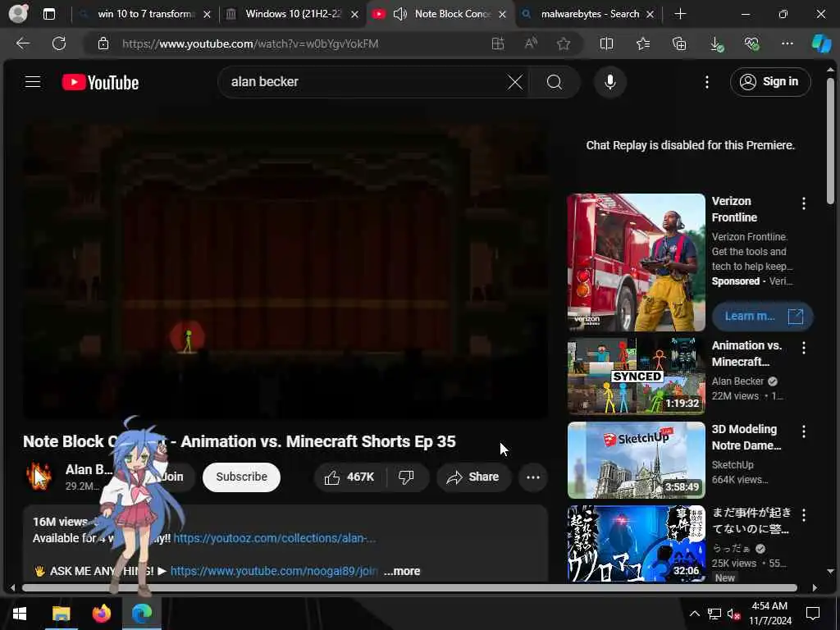
Task: Dislike the video with thumbs down
Action: tap(407, 477)
